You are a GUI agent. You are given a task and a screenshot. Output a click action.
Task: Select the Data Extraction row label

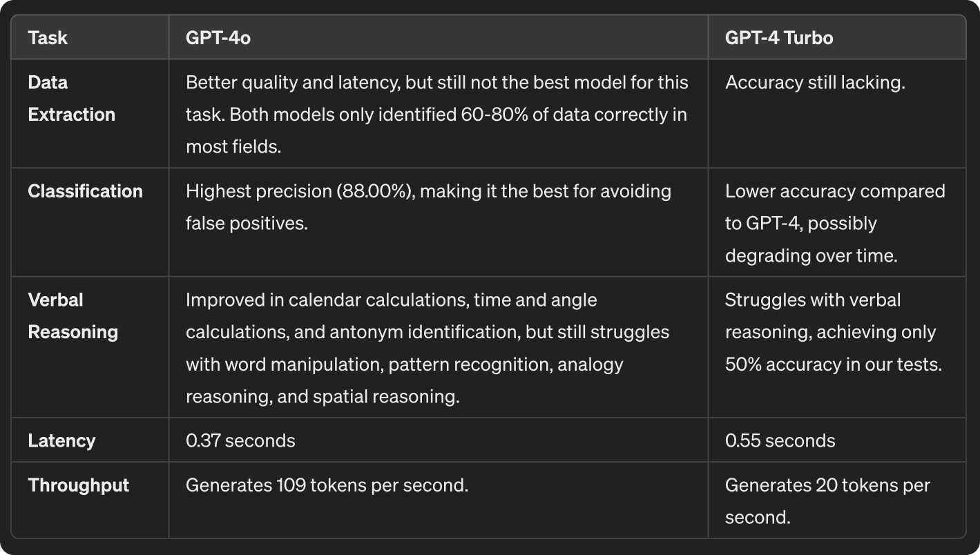point(71,98)
